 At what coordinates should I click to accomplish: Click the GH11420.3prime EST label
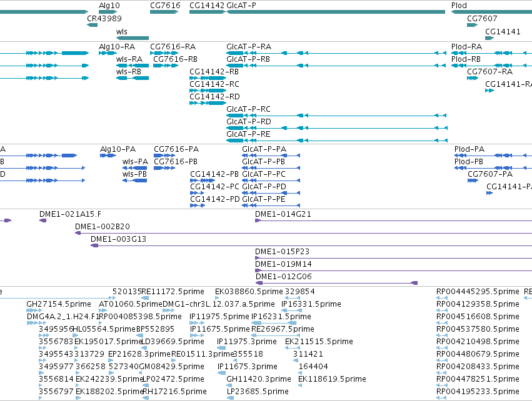259,379
